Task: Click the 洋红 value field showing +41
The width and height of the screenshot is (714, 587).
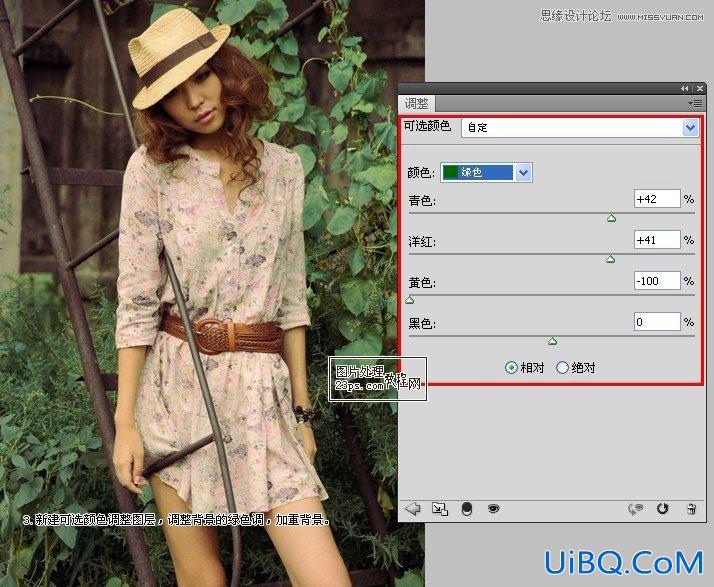Action: pos(657,240)
